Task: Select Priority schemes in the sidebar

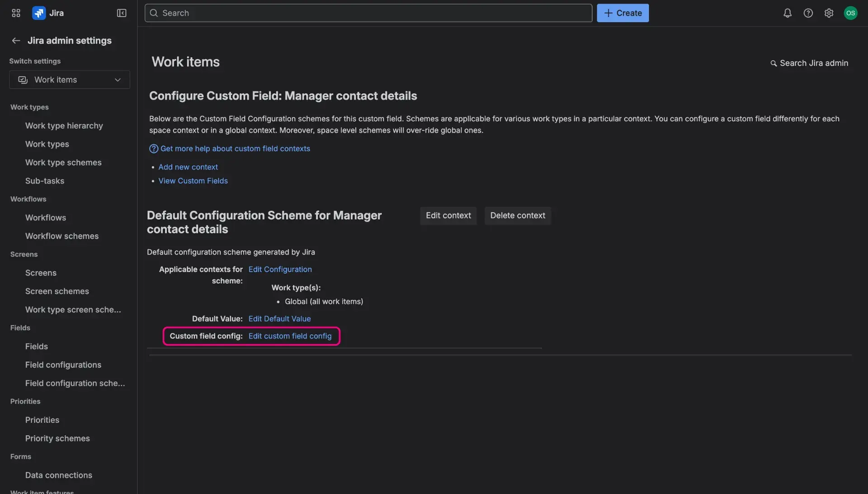Action: tap(57, 438)
